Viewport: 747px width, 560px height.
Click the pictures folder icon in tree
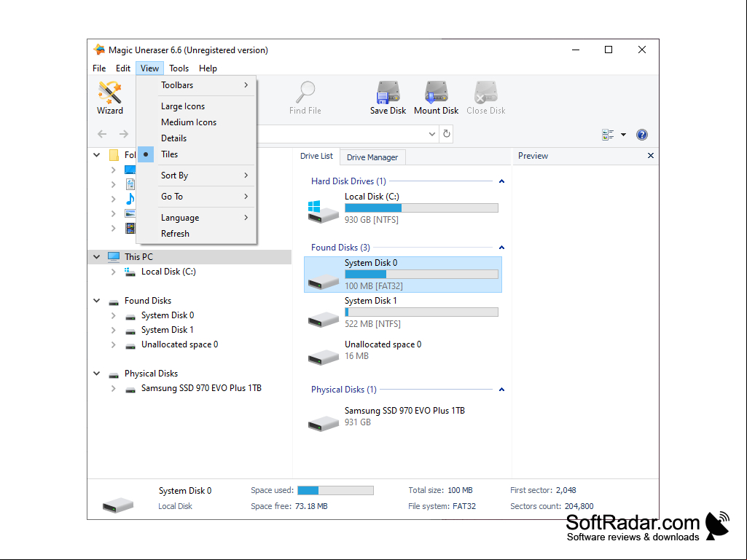(x=130, y=213)
